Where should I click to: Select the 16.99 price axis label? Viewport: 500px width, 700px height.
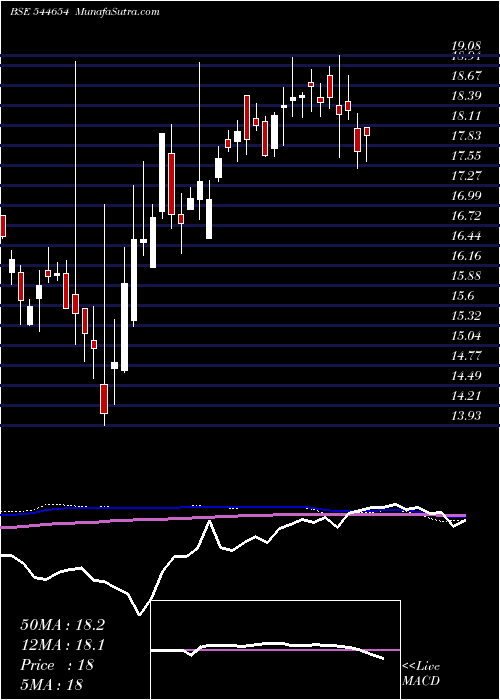point(466,196)
